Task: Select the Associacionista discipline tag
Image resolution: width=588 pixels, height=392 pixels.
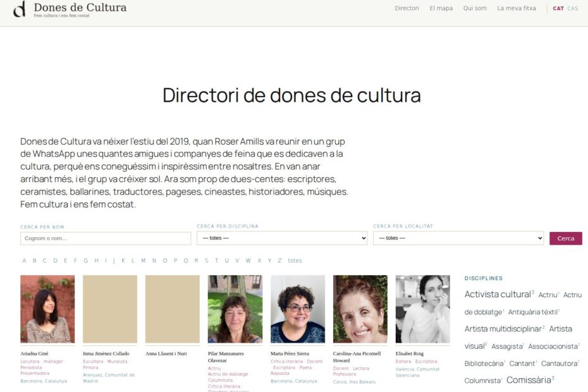Action: (x=553, y=346)
